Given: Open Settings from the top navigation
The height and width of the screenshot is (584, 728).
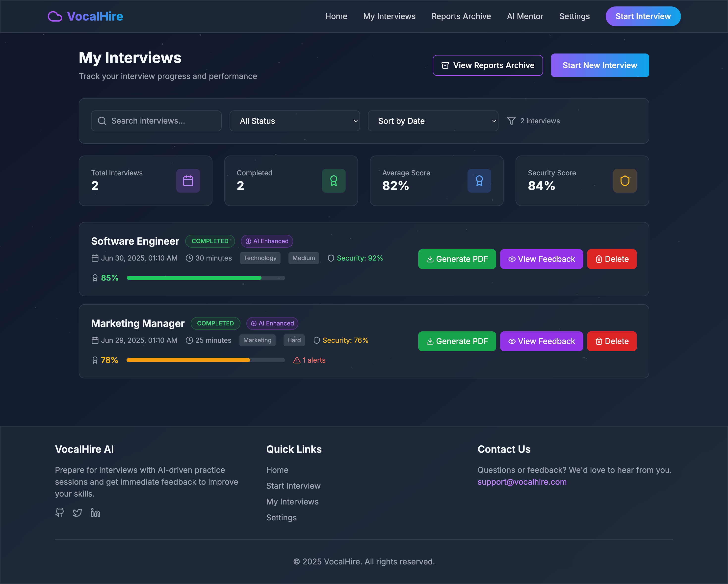Looking at the screenshot, I should pos(574,16).
